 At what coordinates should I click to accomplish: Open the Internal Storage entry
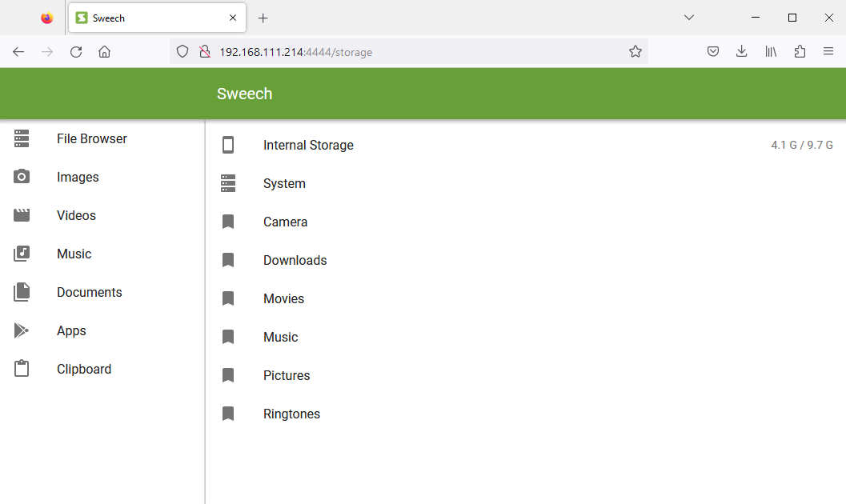[526, 145]
